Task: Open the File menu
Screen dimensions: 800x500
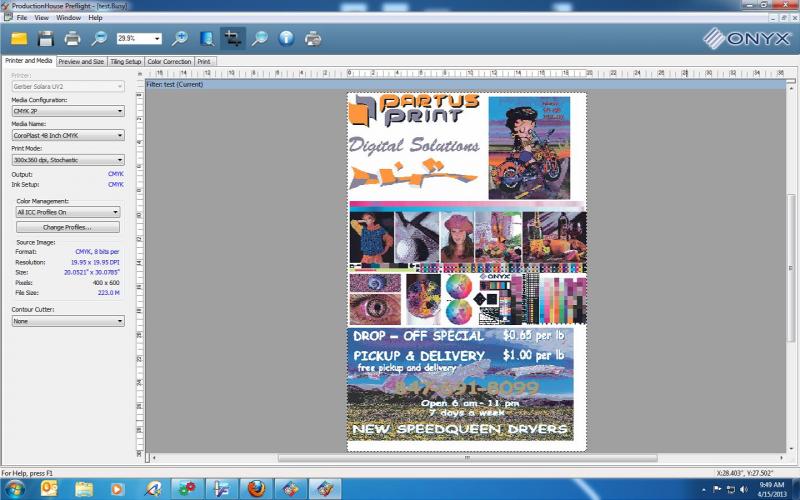Action: tap(21, 17)
